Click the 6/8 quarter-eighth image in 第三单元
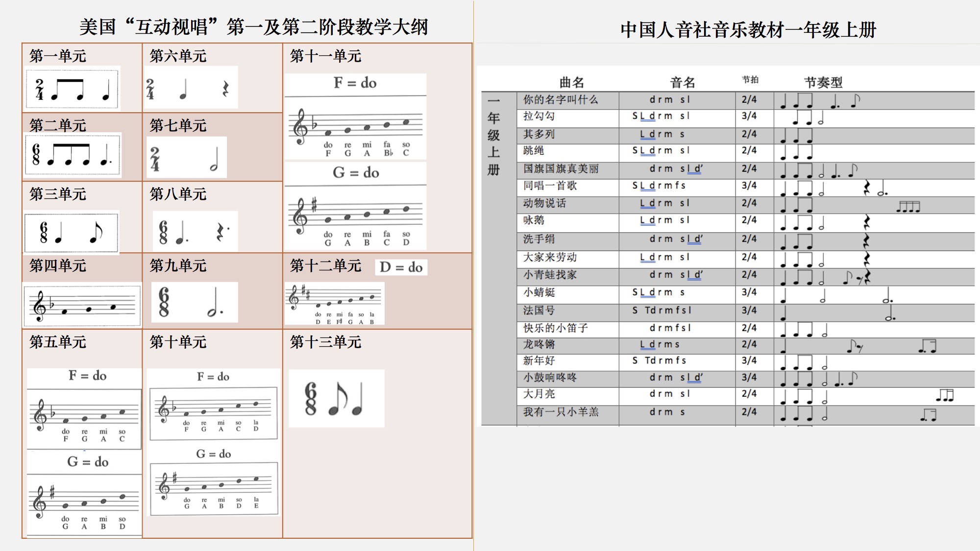The height and width of the screenshot is (551, 980). click(72, 233)
